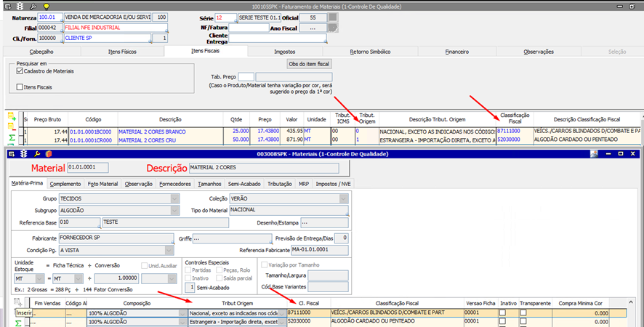The height and width of the screenshot is (327, 644).
Task: Click the Inserir add-row icon in Materiais grid
Action: tap(18, 303)
